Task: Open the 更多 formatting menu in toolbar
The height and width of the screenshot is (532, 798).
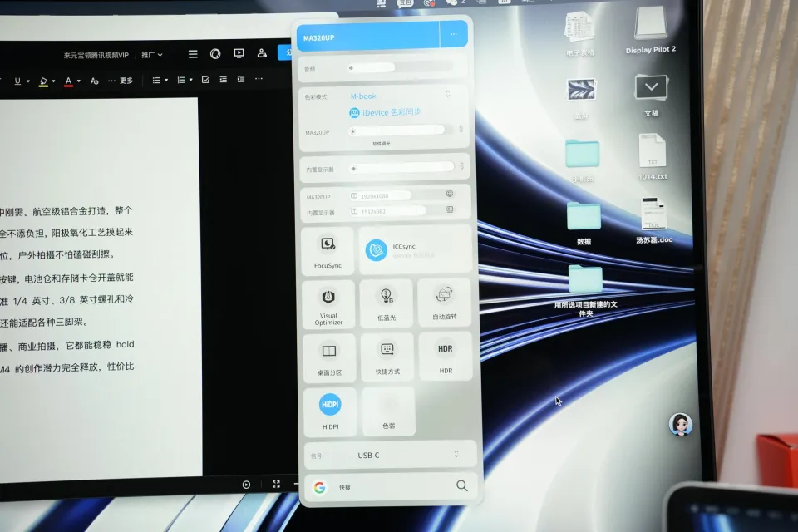Action: tap(121, 81)
